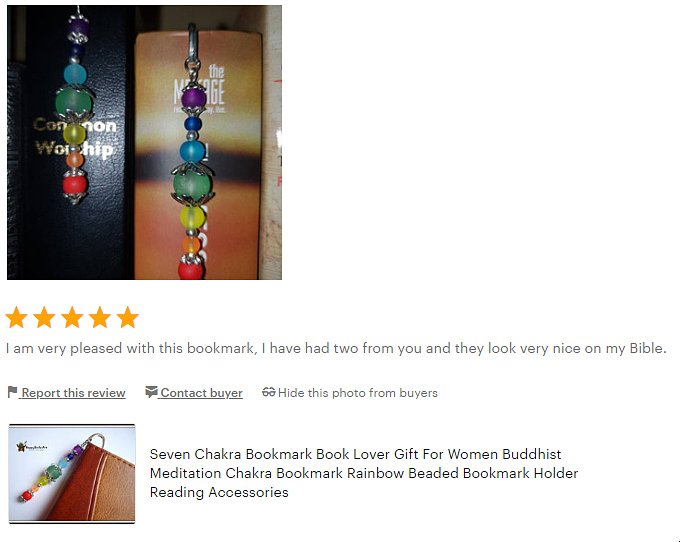Click the second orange rating star

click(44, 317)
